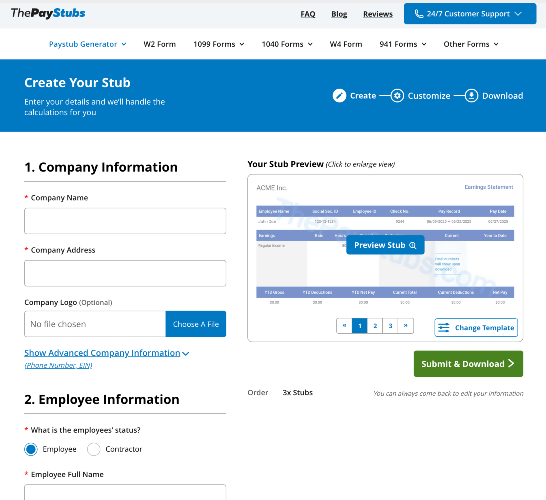The height and width of the screenshot is (500, 546).
Task: Click the arrow on Submit & Download
Action: pos(511,364)
